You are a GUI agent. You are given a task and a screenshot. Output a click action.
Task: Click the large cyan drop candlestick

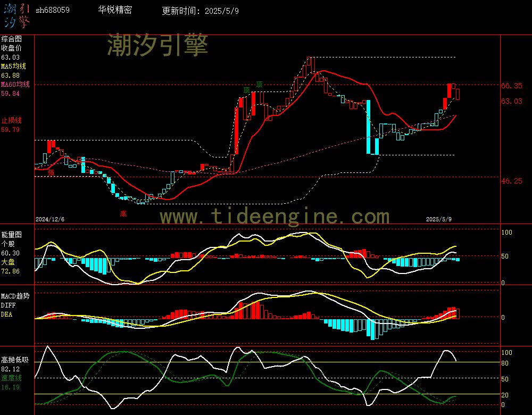click(369, 127)
